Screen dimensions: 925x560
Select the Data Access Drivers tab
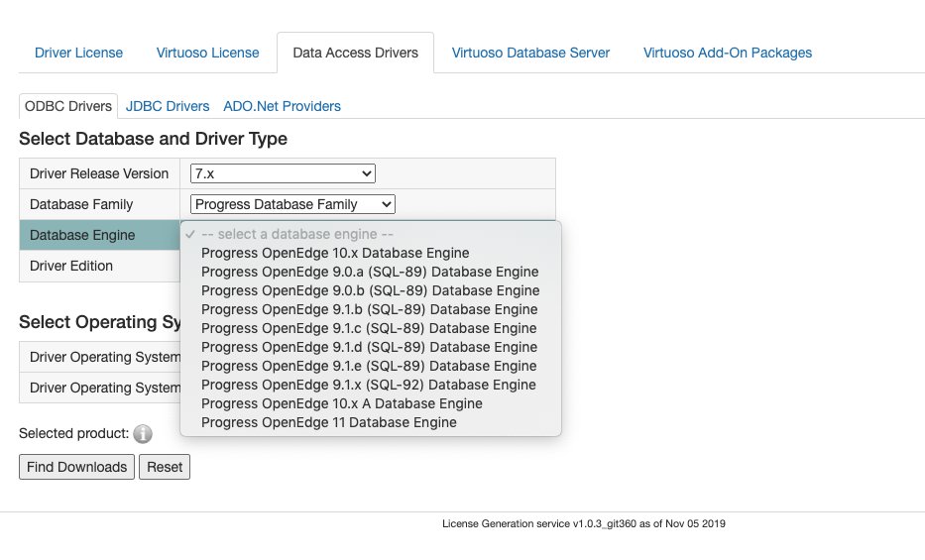(x=355, y=53)
